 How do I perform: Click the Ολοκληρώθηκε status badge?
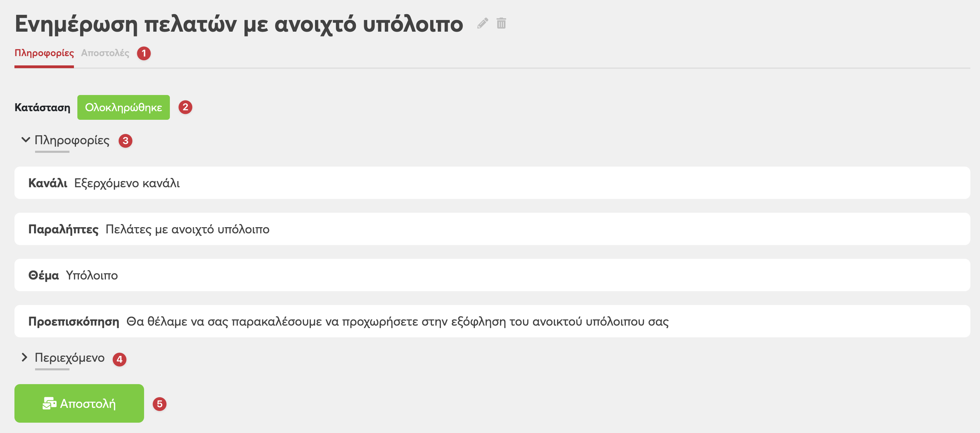124,107
